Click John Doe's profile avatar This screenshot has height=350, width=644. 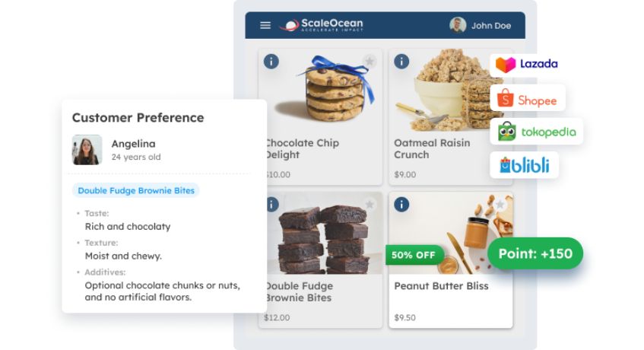click(x=458, y=25)
